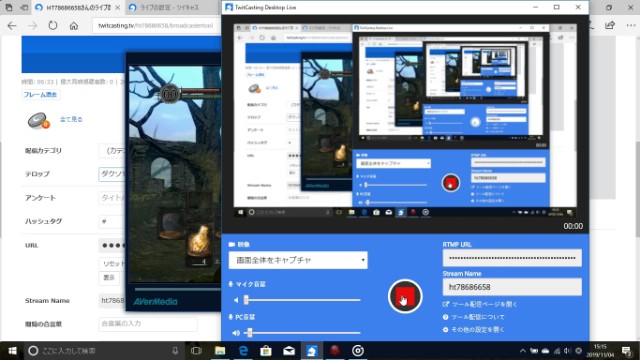The height and width of the screenshot is (360, 640).
Task: Open Microsoft Store from the taskbar
Action: (266, 351)
